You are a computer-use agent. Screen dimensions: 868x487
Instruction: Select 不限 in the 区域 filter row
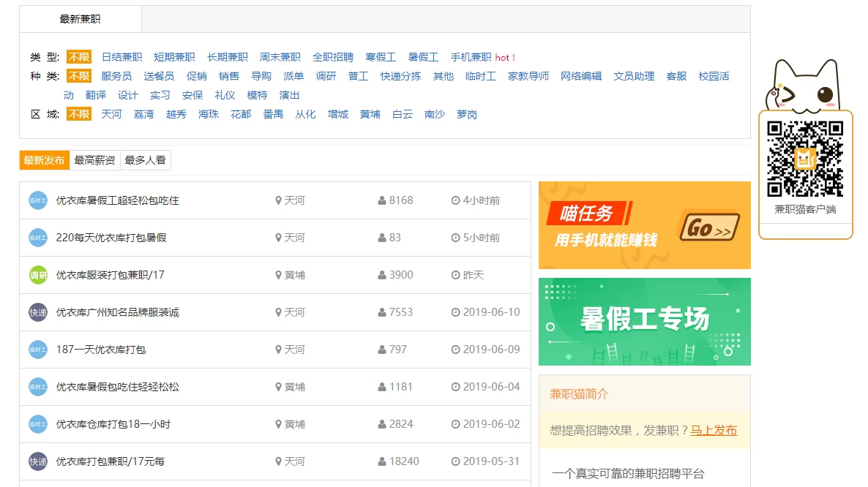78,114
